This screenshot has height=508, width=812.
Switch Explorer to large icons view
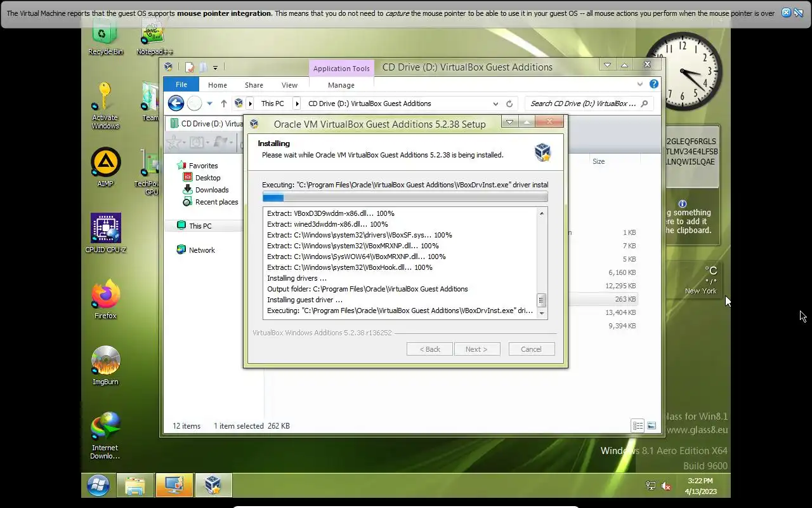tap(652, 425)
